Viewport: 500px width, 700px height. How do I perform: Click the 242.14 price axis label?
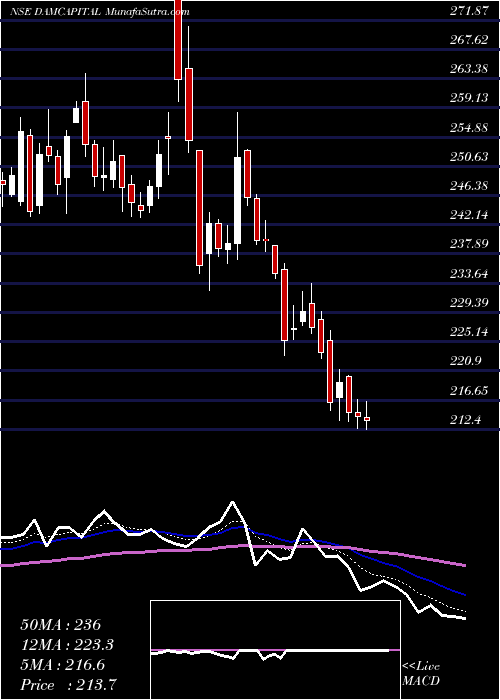coord(469,216)
